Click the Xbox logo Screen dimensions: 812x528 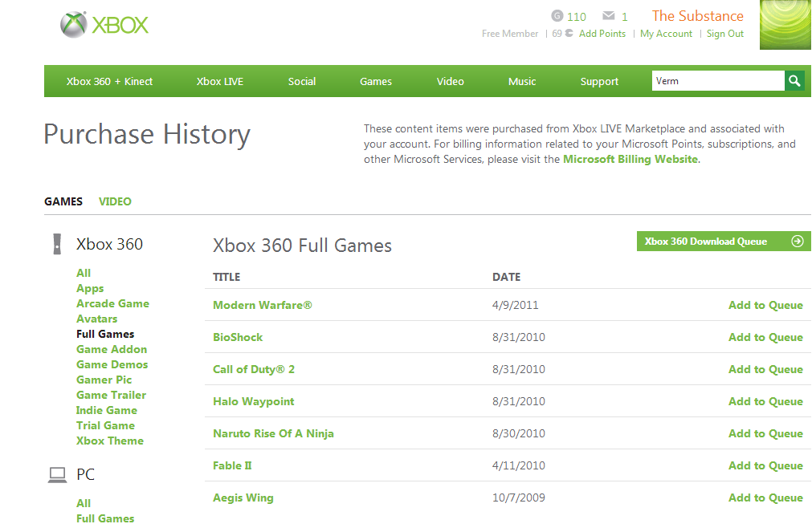104,24
